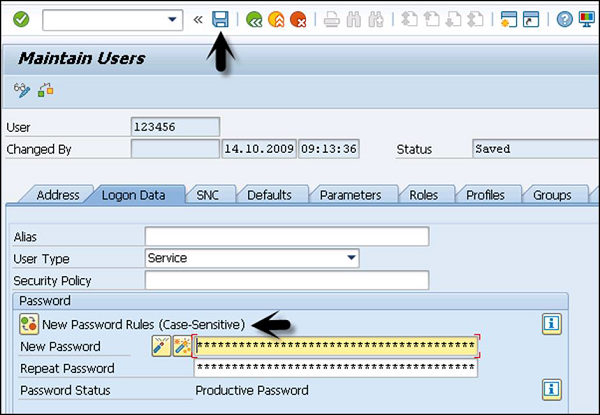
Task: Open info button beside Password Status
Action: (552, 390)
